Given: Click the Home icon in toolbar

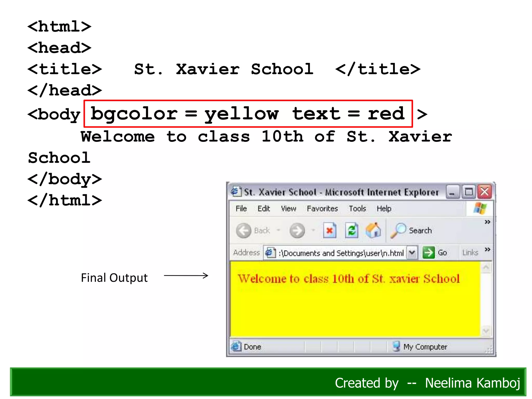Looking at the screenshot, I should [x=373, y=230].
